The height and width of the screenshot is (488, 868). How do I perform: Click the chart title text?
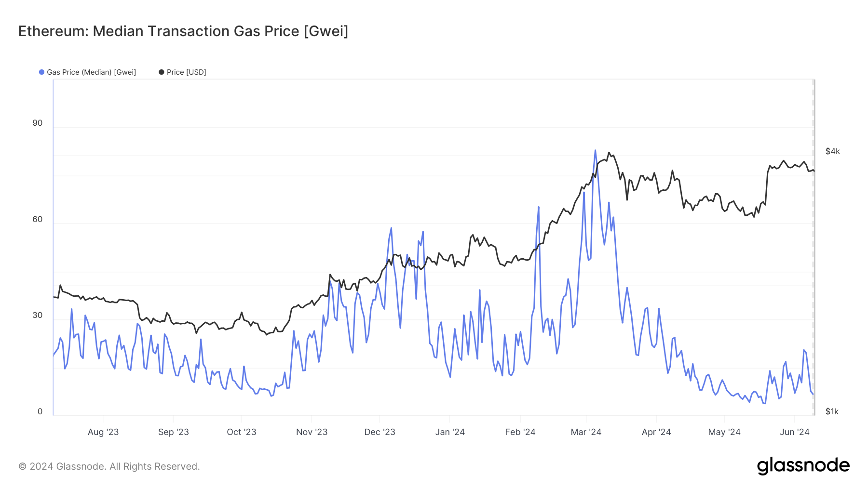coord(183,31)
